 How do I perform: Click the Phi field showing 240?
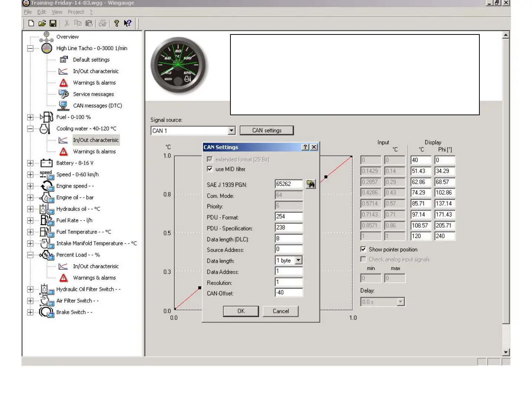coord(445,236)
